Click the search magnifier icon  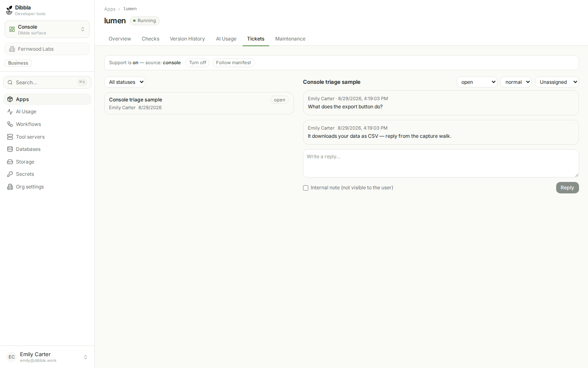[10, 83]
